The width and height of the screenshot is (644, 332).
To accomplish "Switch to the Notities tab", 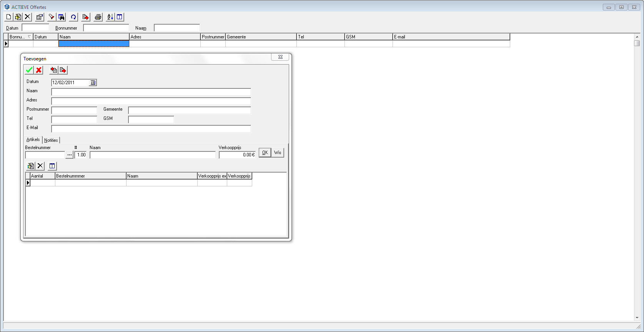I will (51, 140).
